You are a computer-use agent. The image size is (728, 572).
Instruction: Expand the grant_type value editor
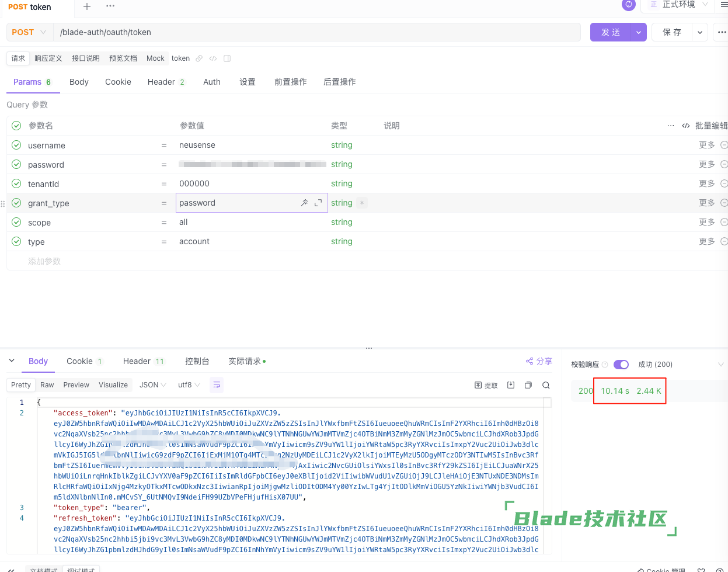(318, 203)
